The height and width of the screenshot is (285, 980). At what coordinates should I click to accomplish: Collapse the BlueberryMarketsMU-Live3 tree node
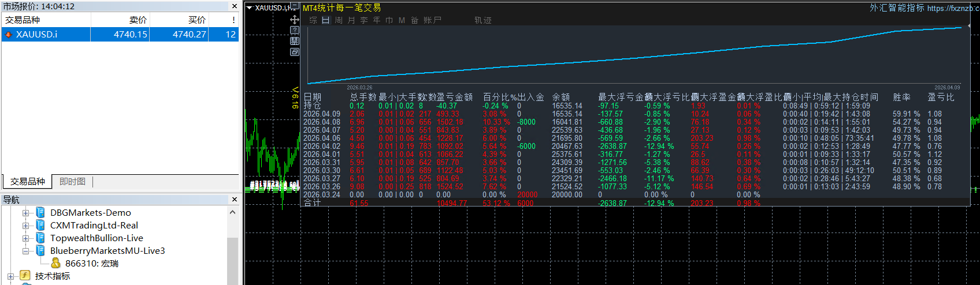point(25,251)
